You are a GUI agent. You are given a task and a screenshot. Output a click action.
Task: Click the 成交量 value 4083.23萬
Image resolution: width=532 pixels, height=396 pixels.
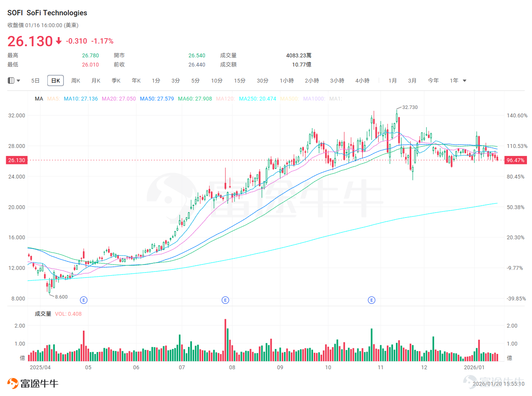pos(299,55)
